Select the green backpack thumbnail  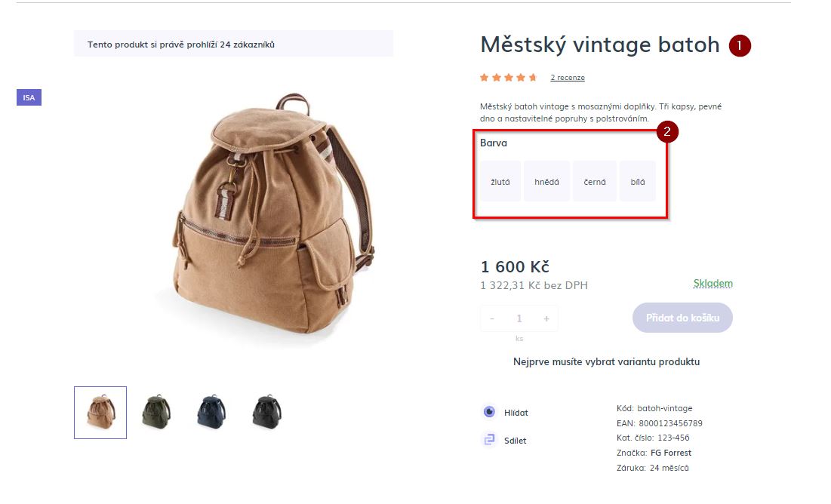pos(155,412)
